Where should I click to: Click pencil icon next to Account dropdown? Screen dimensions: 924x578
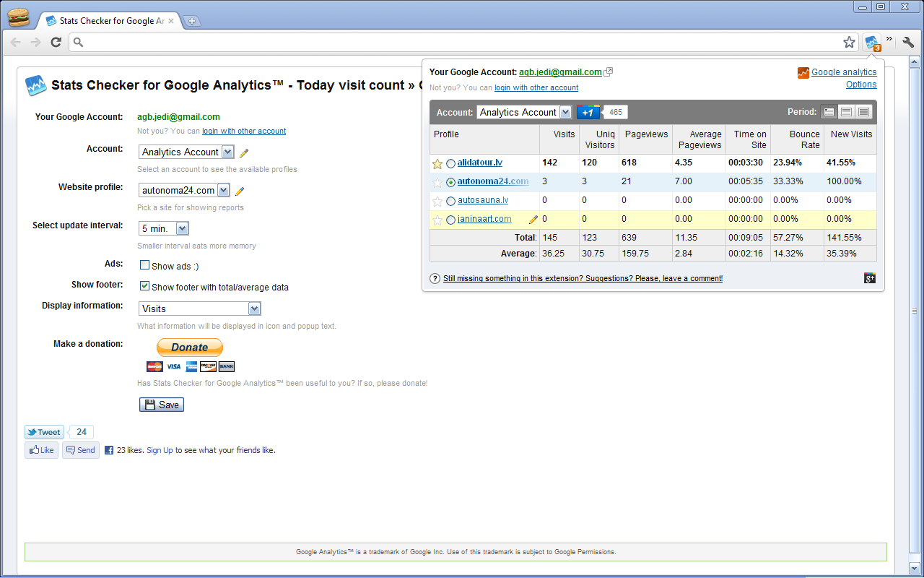(x=244, y=152)
